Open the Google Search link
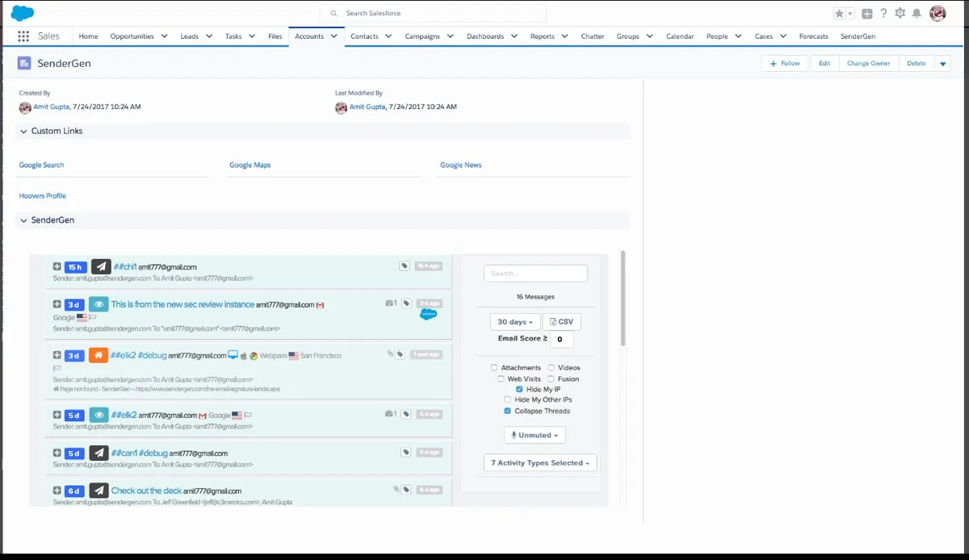This screenshot has width=969, height=560. click(x=42, y=165)
